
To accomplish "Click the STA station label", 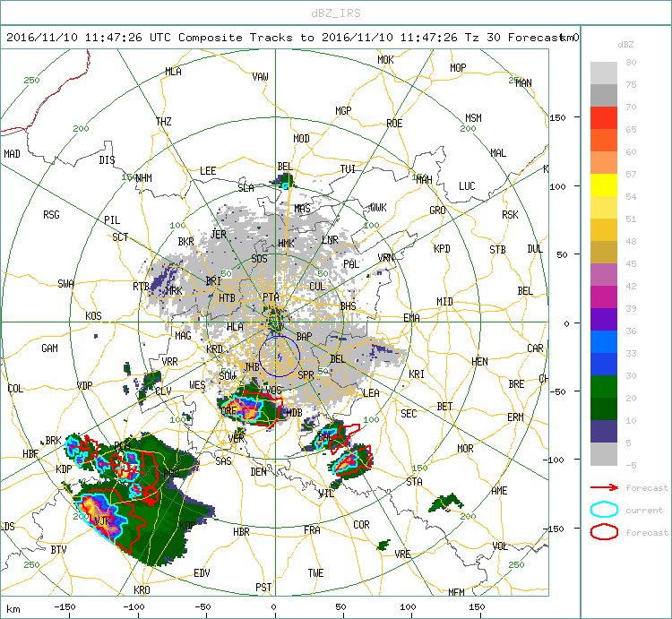I will [415, 482].
